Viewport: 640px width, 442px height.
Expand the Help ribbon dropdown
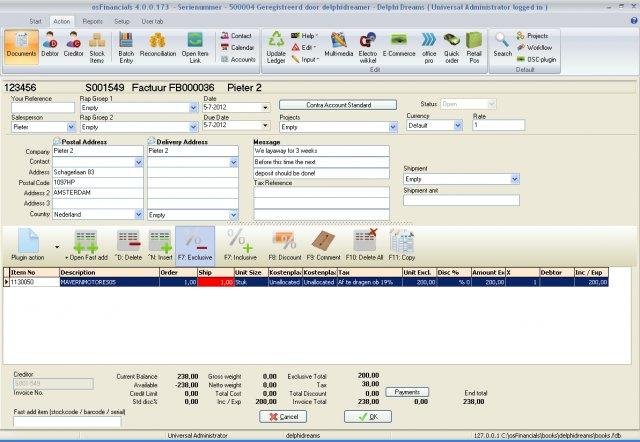tap(304, 36)
